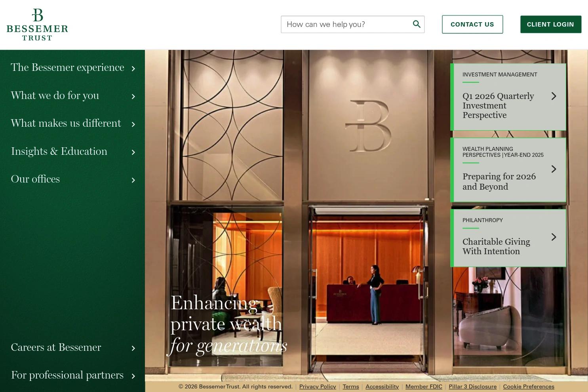This screenshot has height=392, width=588.
Task: Click arrow on Investment Management card
Action: pos(554,96)
